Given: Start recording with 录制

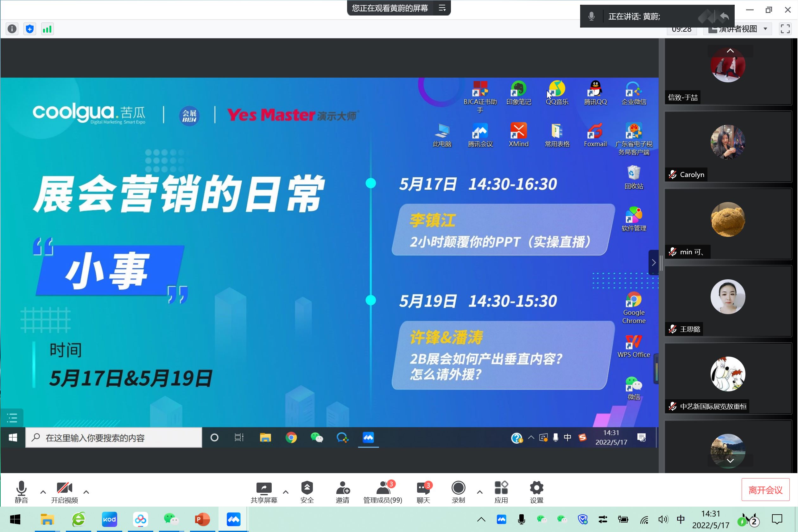Looking at the screenshot, I should click(x=459, y=491).
